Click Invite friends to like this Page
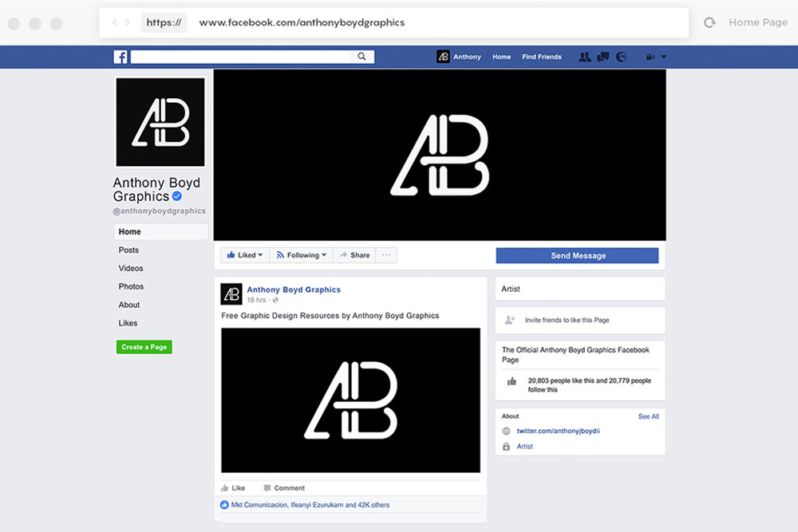This screenshot has height=532, width=798. click(567, 321)
